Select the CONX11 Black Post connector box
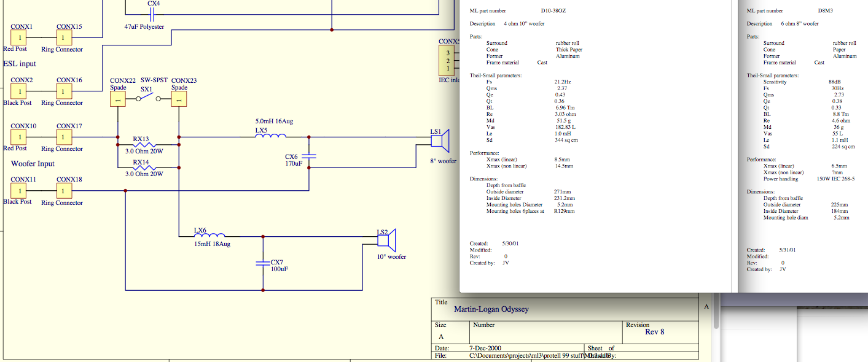 pos(19,191)
